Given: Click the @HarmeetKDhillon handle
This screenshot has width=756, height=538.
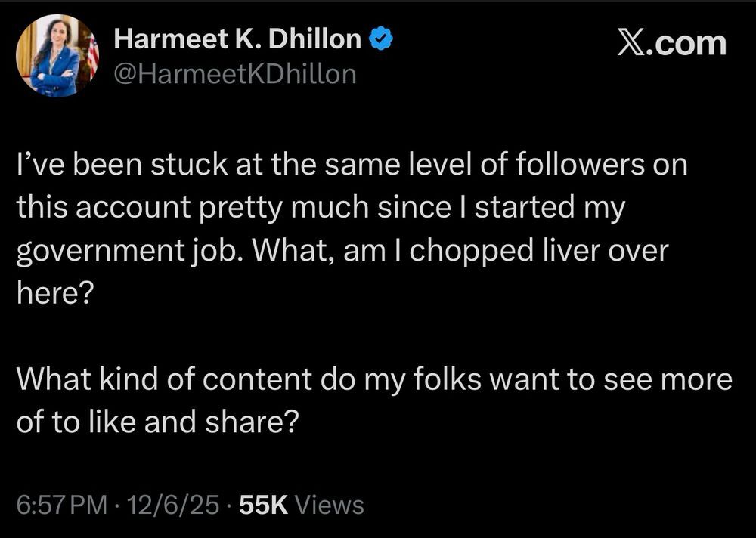Looking at the screenshot, I should pos(234,73).
